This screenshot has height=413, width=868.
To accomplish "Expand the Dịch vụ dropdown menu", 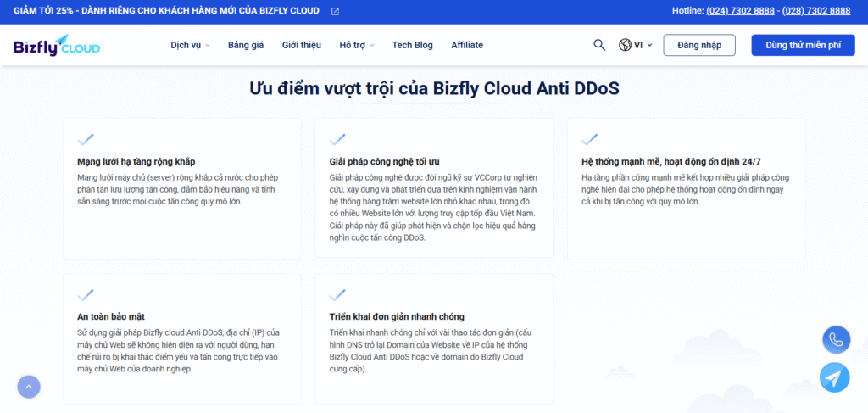I will [x=190, y=45].
